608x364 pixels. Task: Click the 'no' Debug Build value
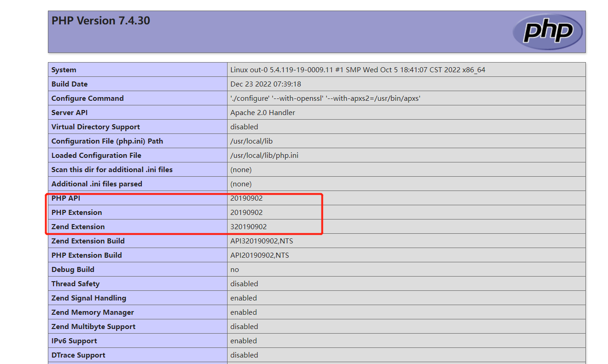(x=234, y=270)
